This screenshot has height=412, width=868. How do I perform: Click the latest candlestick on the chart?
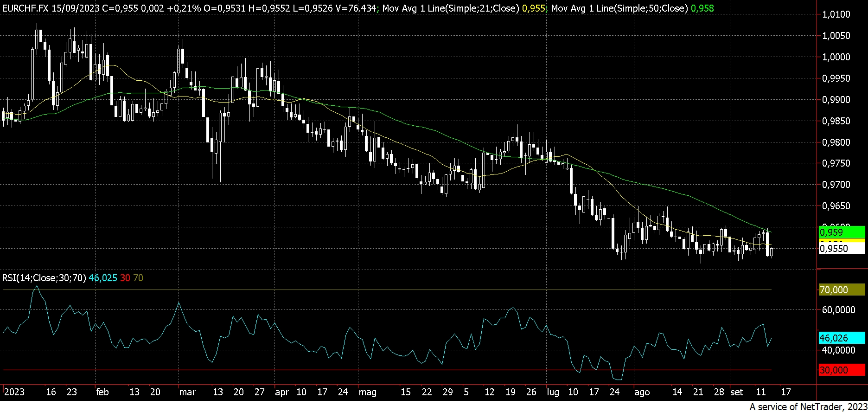[772, 252]
